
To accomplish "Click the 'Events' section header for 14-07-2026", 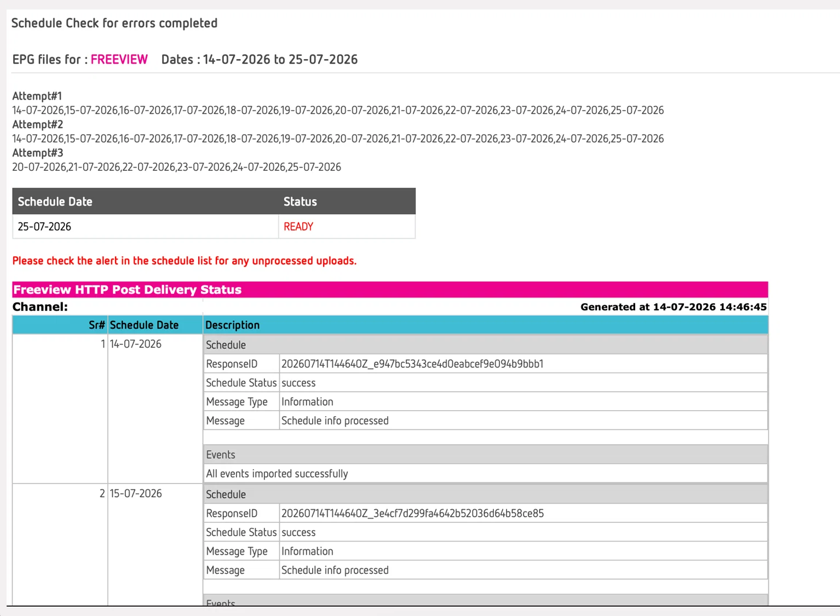I will pos(486,454).
